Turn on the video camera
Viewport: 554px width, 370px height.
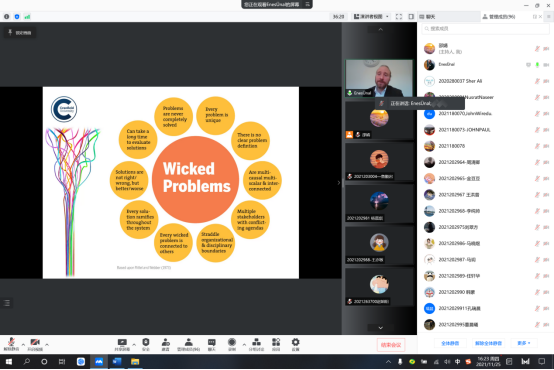click(x=35, y=343)
